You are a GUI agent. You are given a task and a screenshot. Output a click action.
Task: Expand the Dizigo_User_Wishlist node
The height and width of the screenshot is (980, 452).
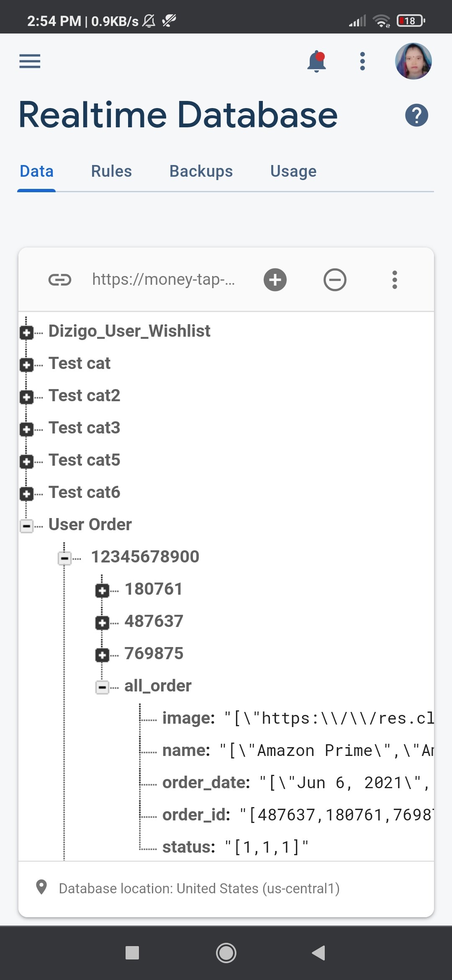coord(26,333)
